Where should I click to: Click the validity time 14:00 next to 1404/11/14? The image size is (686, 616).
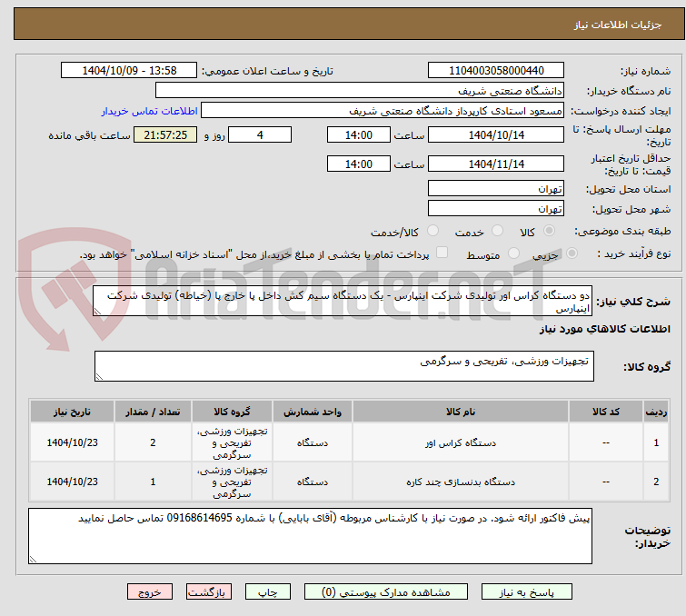point(358,164)
